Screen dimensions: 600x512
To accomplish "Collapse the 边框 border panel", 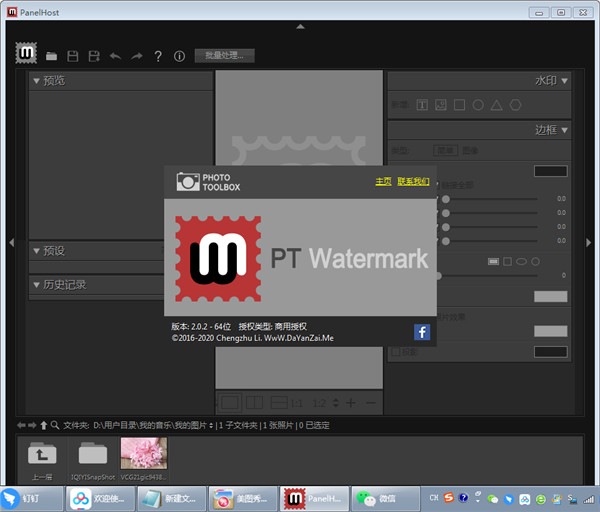I will pyautogui.click(x=564, y=130).
